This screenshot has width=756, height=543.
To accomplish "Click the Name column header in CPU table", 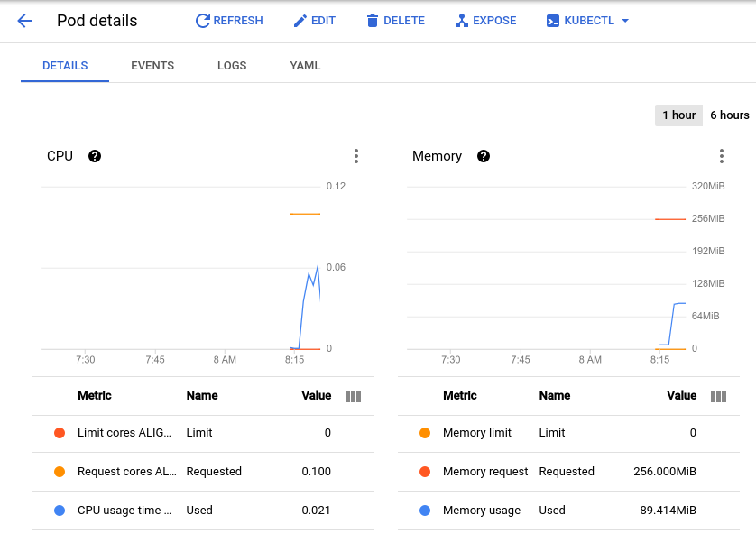I will (x=202, y=396).
